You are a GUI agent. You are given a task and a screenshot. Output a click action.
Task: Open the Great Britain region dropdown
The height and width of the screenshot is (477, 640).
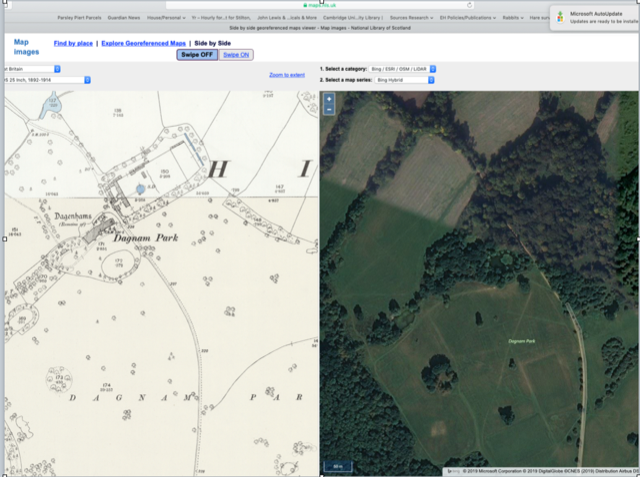pos(32,69)
